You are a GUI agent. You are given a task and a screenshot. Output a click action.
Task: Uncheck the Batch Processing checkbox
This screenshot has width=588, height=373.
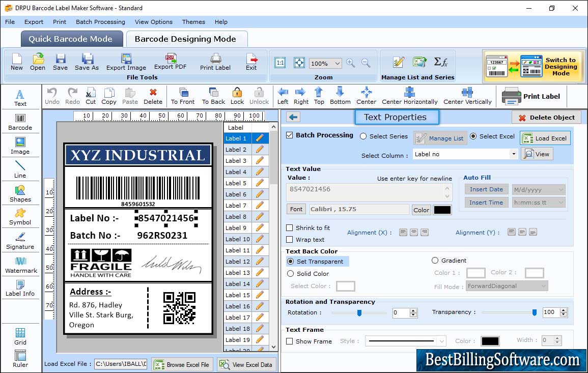[x=290, y=135]
